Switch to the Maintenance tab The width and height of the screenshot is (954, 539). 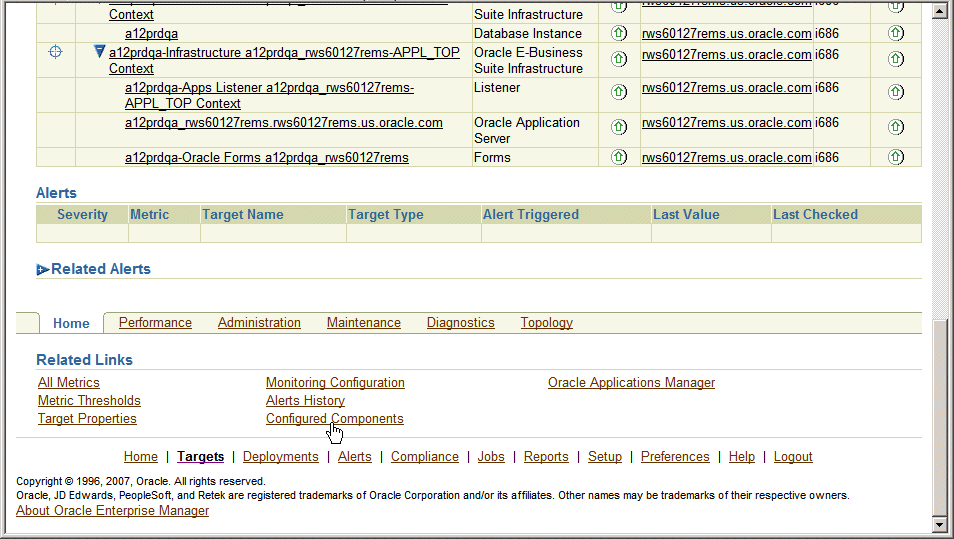coord(364,322)
